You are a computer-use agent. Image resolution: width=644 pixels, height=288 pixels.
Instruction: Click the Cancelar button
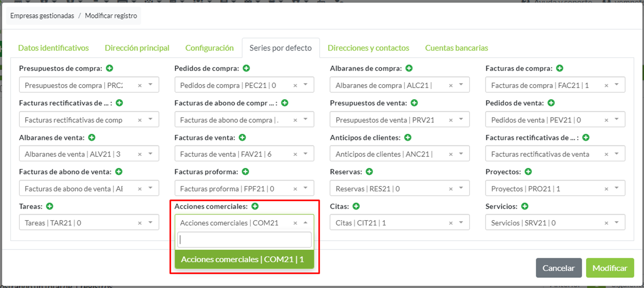pyautogui.click(x=558, y=268)
